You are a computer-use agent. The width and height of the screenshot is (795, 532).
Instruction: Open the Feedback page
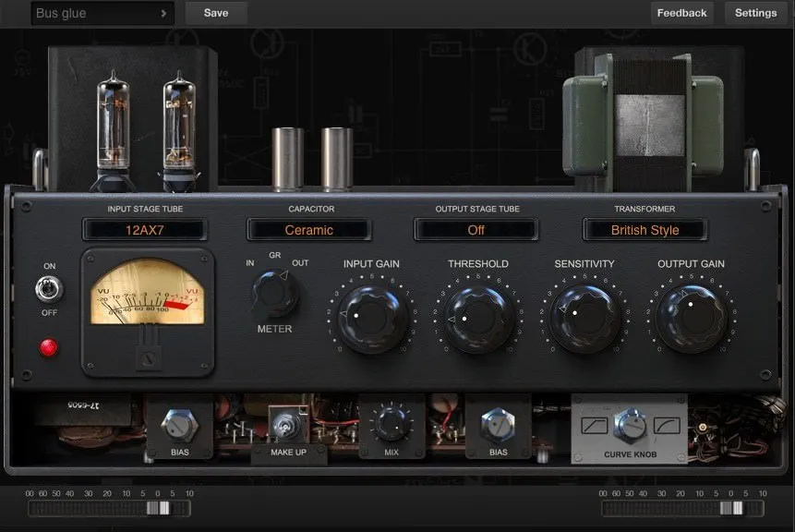[681, 13]
